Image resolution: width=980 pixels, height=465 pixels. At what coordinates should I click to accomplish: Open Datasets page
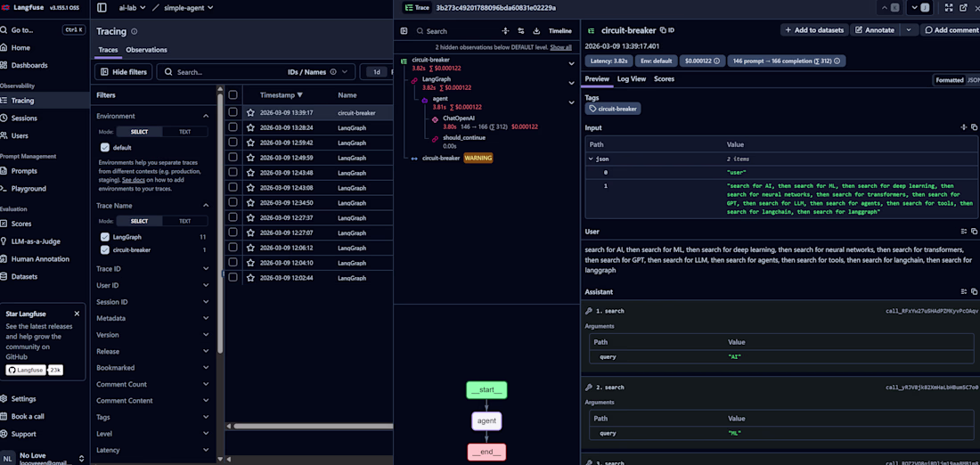[x=24, y=276]
